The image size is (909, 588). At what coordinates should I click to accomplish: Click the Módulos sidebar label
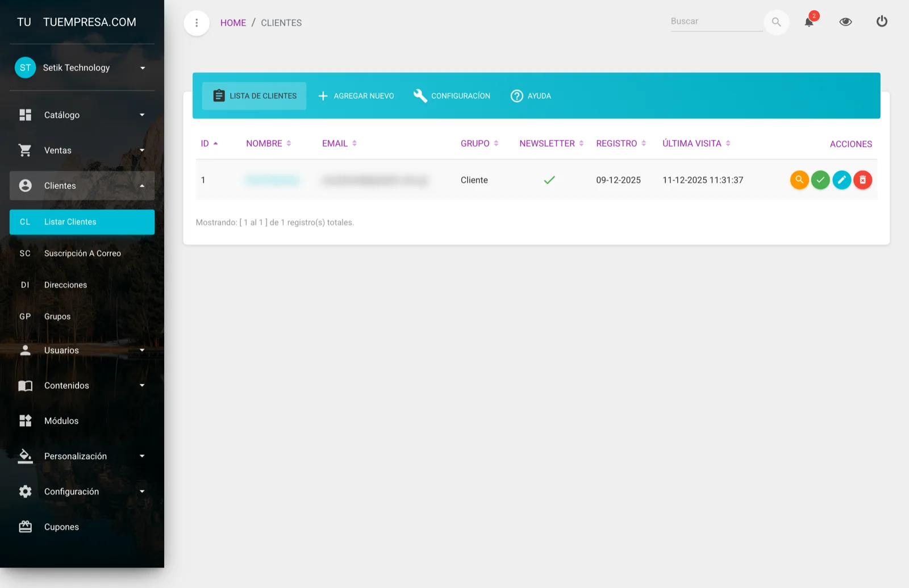tap(61, 421)
